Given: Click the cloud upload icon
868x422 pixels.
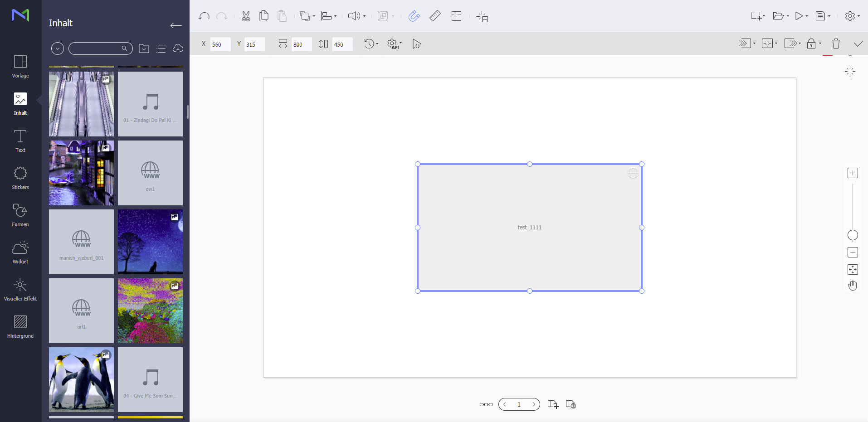Looking at the screenshot, I should click(x=178, y=49).
